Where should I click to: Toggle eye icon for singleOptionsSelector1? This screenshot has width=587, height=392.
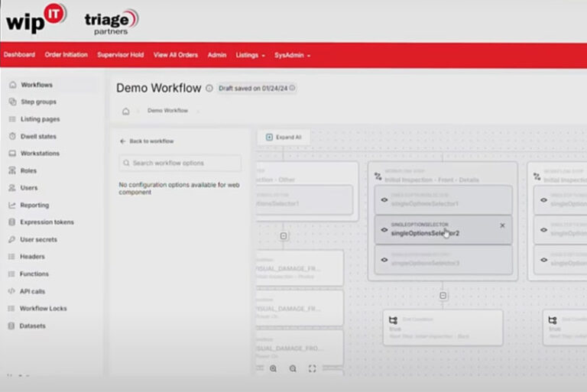tap(384, 200)
